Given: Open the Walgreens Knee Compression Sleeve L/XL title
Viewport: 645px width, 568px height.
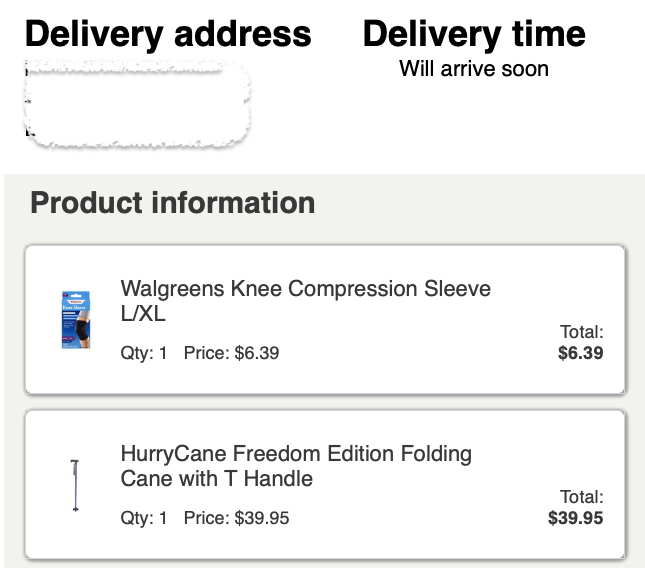Looking at the screenshot, I should pyautogui.click(x=305, y=301).
